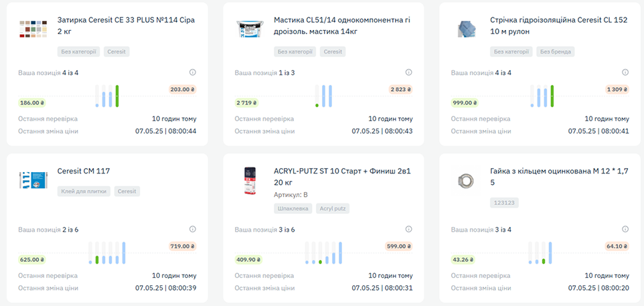Viewport: 644px width, 306px height.
Task: Click Артикул: В text on ACRYL-PUTZ card
Action: [291, 195]
